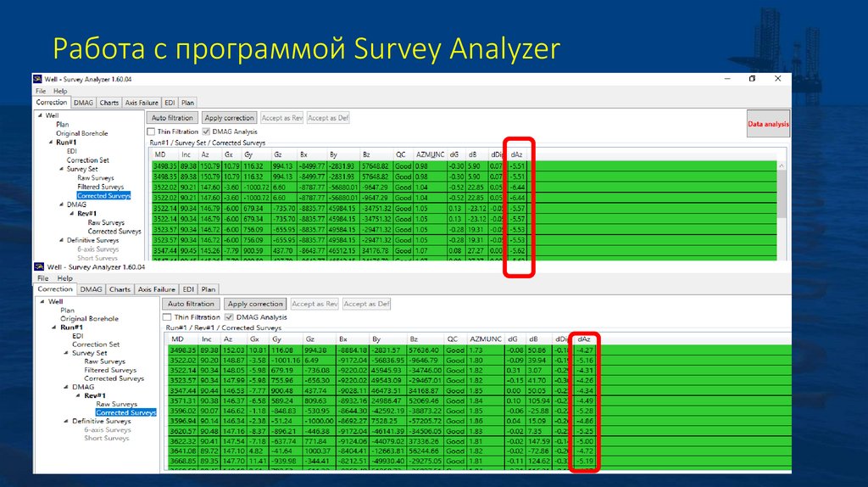
Task: Collapse Survey Set node in upper window tree
Action: [61, 169]
